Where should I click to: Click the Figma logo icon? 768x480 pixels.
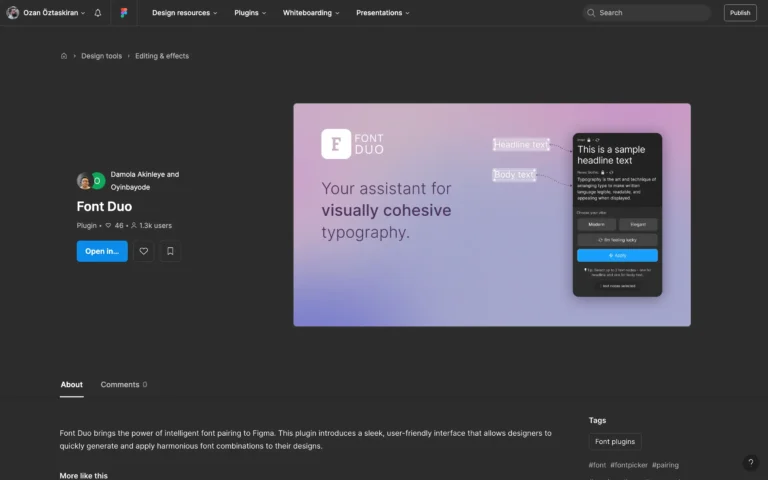pos(124,13)
